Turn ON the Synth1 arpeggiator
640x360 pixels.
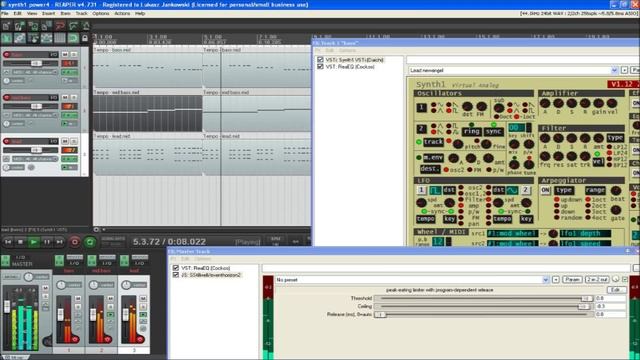pyautogui.click(x=545, y=190)
